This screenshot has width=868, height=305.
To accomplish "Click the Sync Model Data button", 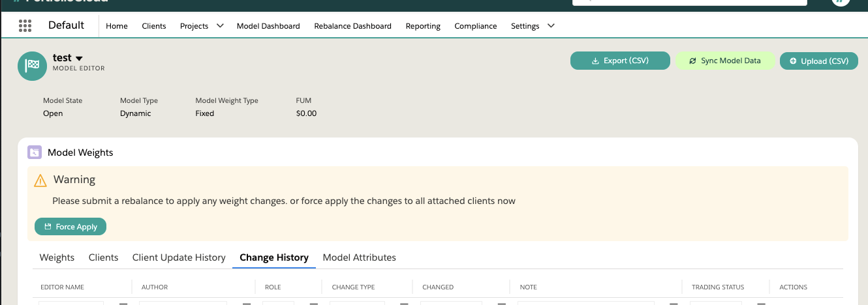I will click(x=724, y=61).
